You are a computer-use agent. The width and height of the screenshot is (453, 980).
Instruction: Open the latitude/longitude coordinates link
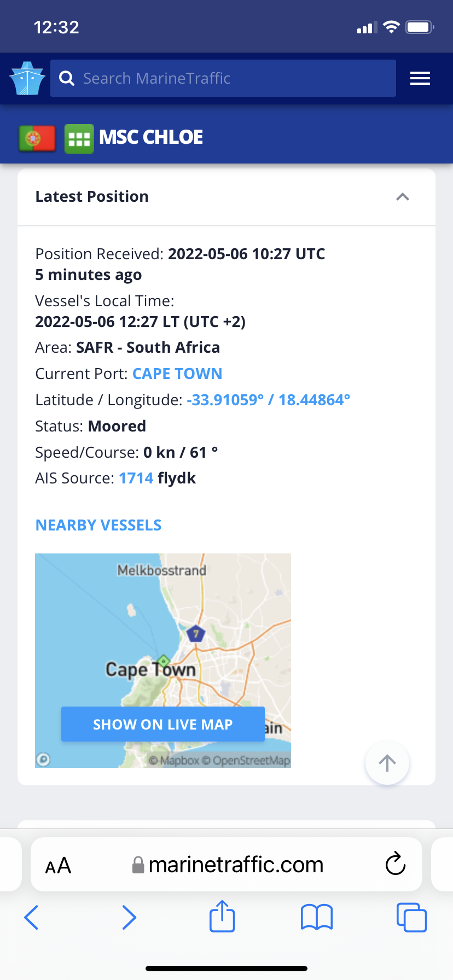[x=268, y=400]
